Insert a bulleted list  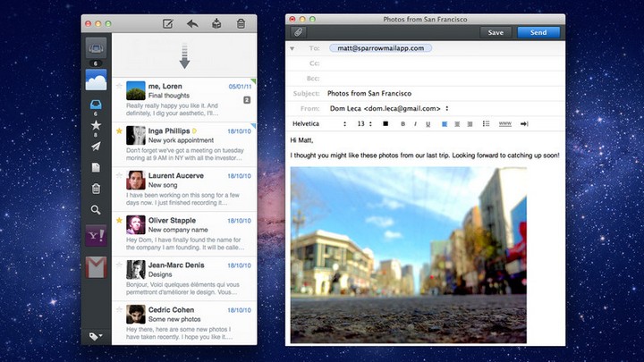coord(486,123)
